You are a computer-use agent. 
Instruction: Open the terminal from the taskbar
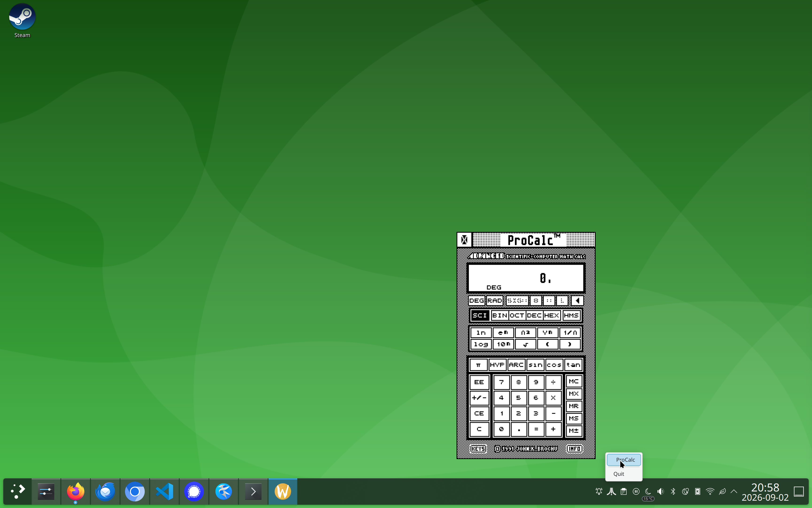point(253,492)
